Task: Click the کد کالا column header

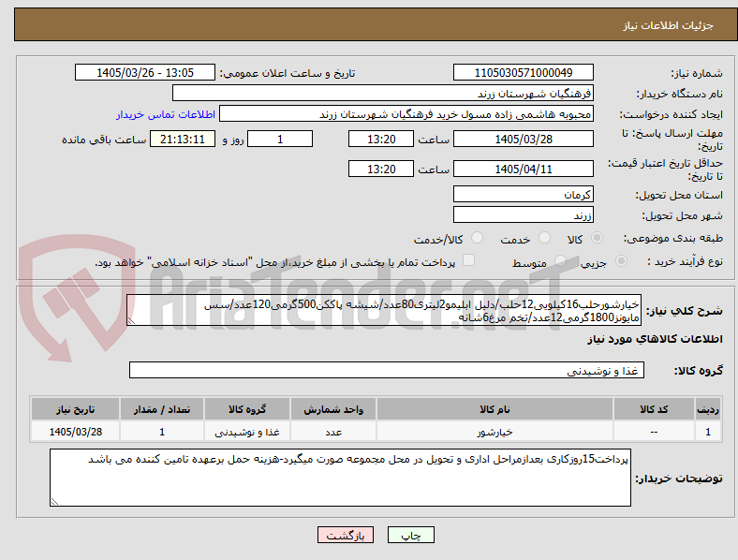Action: 654,409
